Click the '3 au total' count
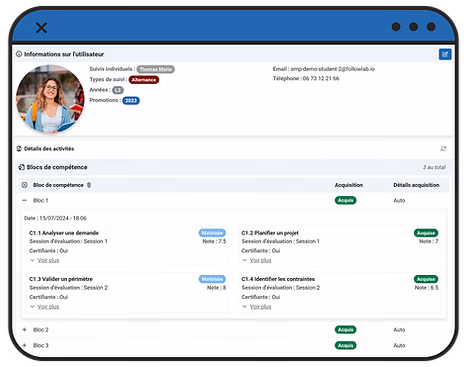467x367 pixels. pos(434,167)
